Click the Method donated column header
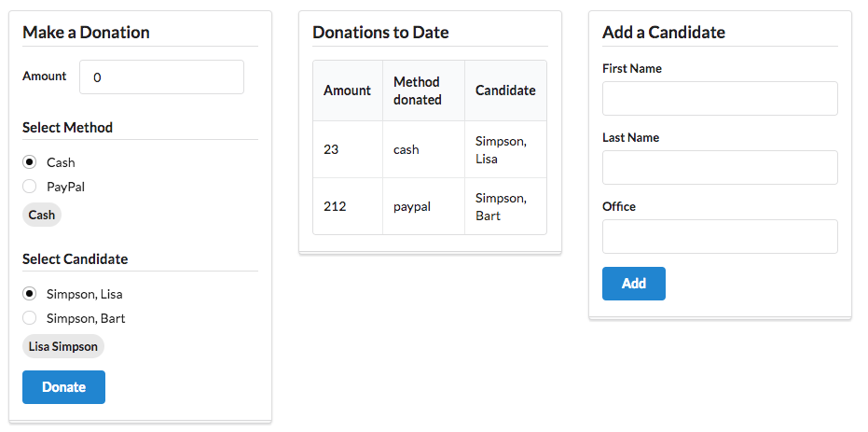This screenshot has width=868, height=432. coord(418,91)
